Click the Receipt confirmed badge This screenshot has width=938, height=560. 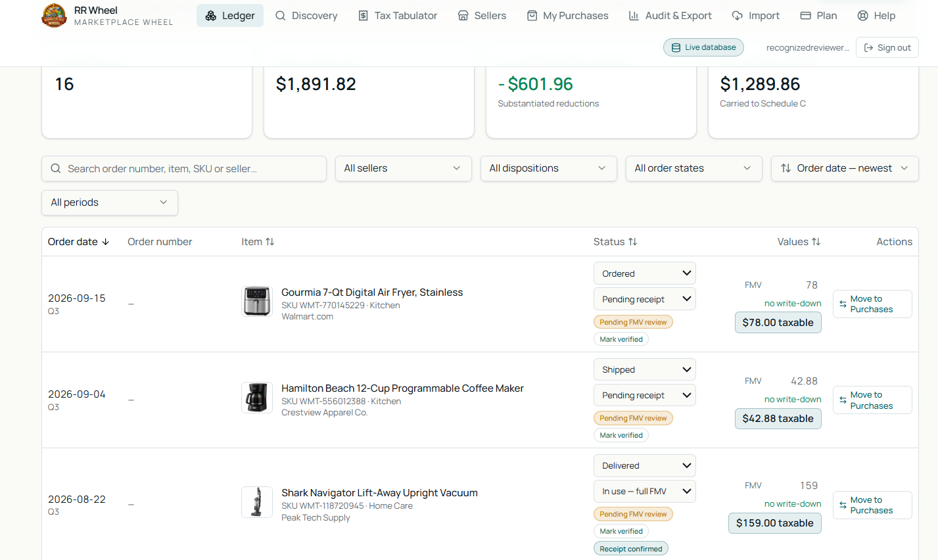tap(631, 549)
